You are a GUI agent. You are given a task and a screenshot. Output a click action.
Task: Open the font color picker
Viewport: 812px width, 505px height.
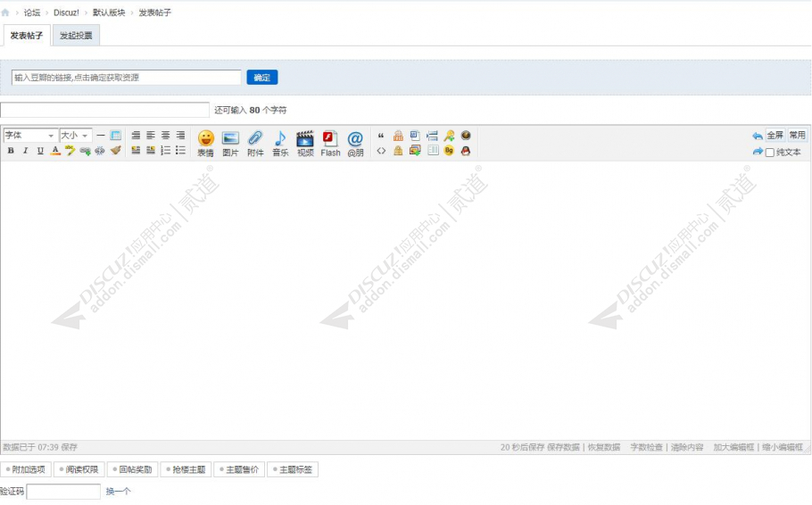(55, 151)
